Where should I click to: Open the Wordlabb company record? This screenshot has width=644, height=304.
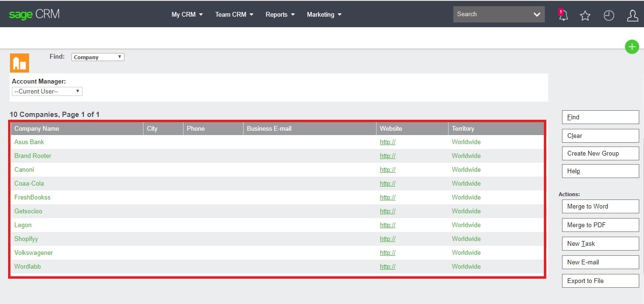28,266
